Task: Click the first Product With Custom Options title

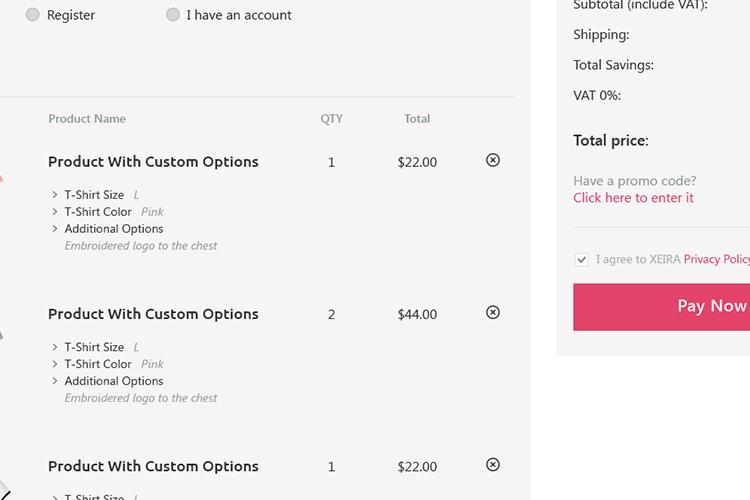Action: [x=153, y=162]
